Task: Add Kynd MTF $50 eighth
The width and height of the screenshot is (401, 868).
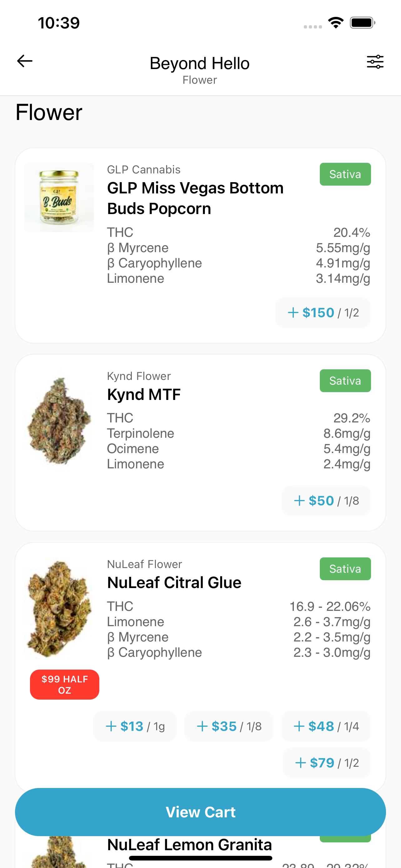Action: [326, 501]
